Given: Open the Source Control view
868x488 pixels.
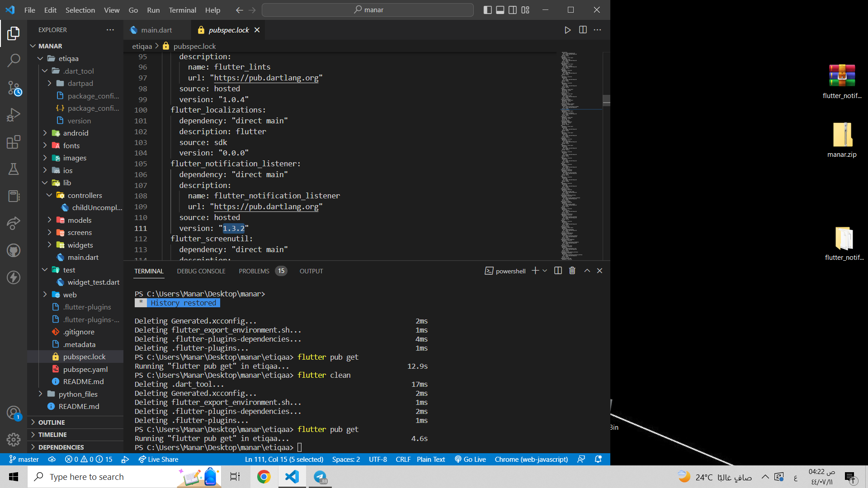Looking at the screenshot, I should click(x=14, y=88).
